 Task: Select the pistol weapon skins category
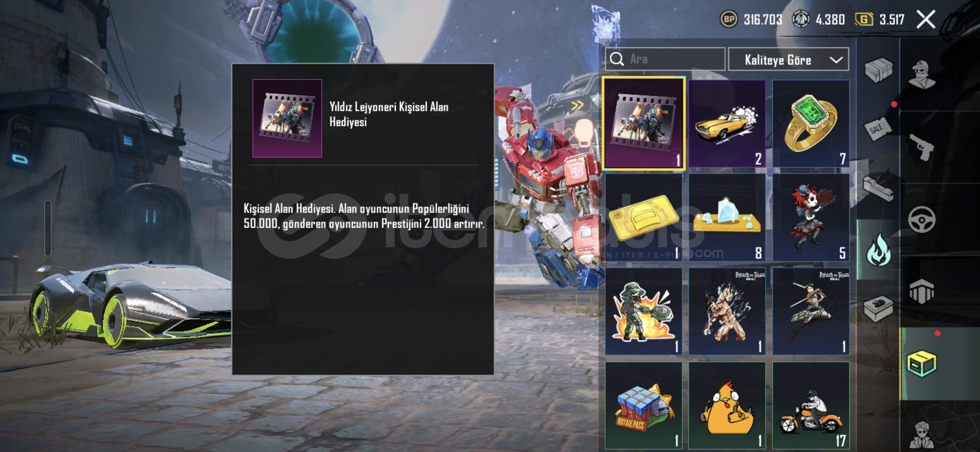point(921,147)
